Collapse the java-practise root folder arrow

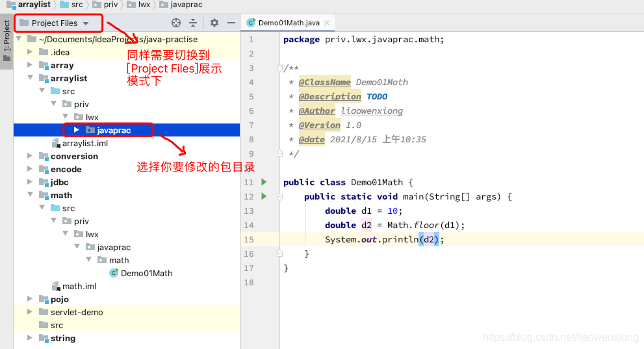tap(18, 38)
